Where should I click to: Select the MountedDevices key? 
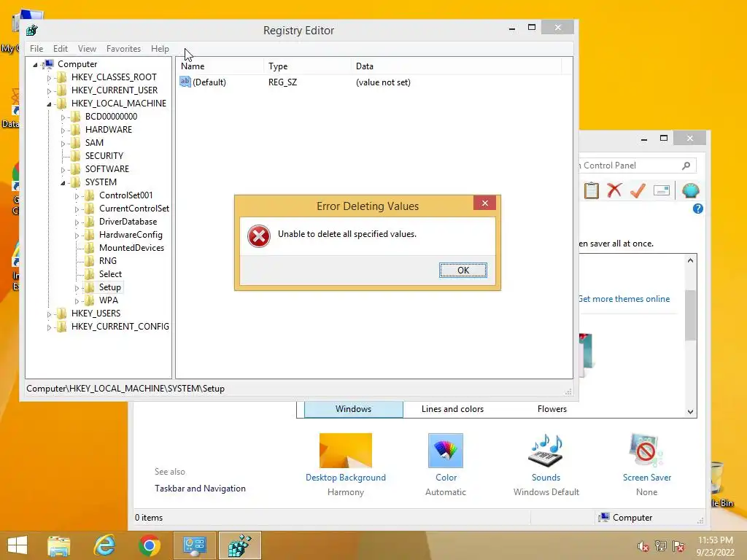(x=131, y=248)
